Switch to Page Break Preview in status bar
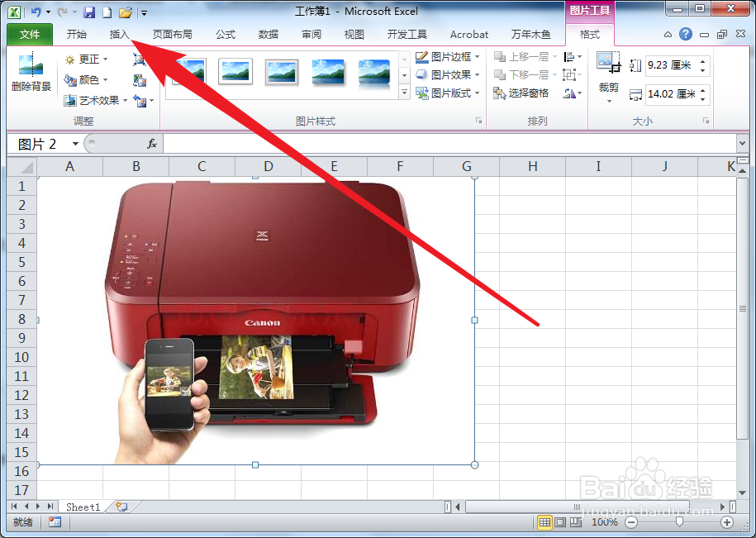The width and height of the screenshot is (756, 538). tap(576, 522)
